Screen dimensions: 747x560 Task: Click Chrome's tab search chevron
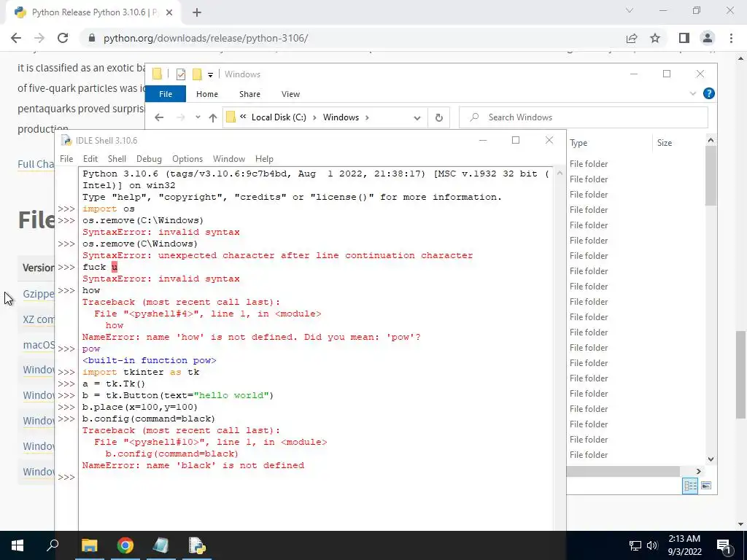click(x=630, y=10)
